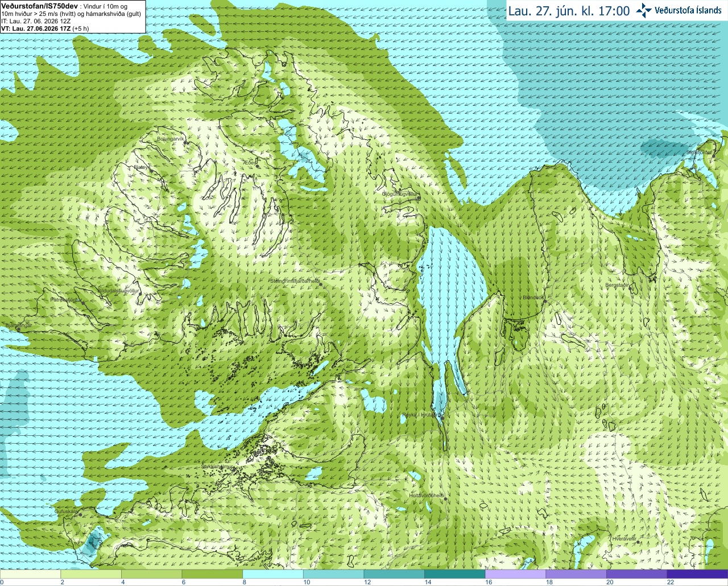Pick the lavender 16–18 m/s legend swatch
This screenshot has width=728, height=586.
click(515, 574)
